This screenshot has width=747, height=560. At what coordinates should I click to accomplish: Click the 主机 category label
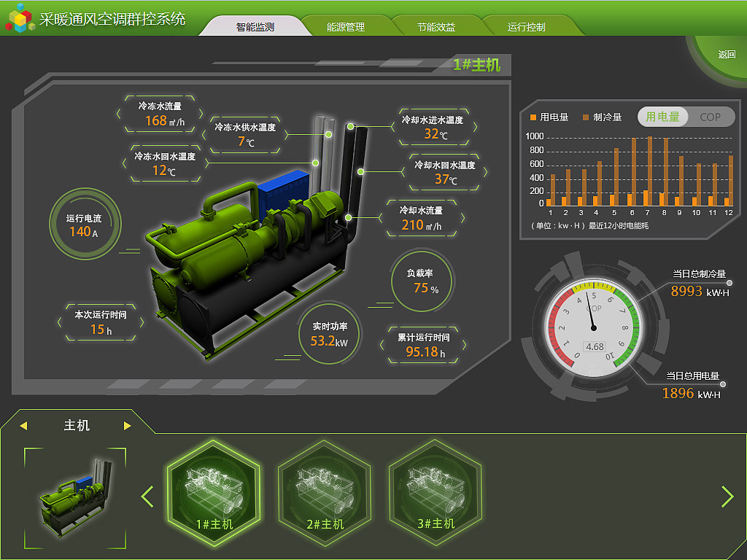click(76, 425)
